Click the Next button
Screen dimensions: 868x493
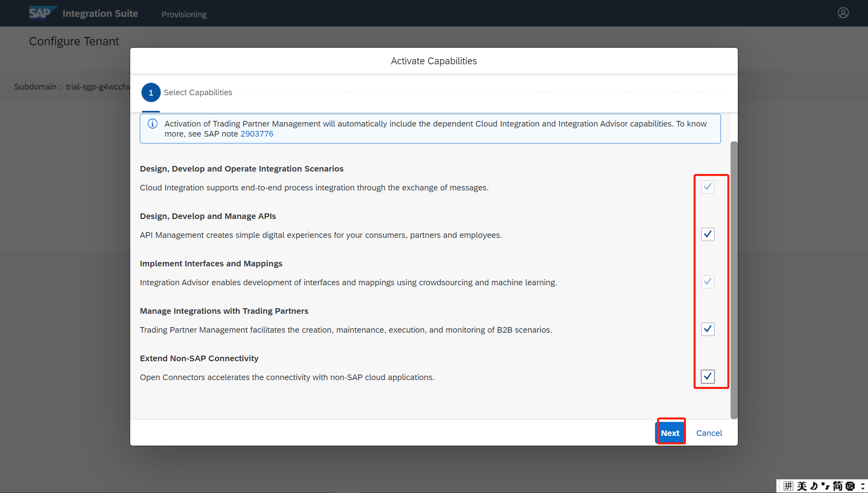670,433
